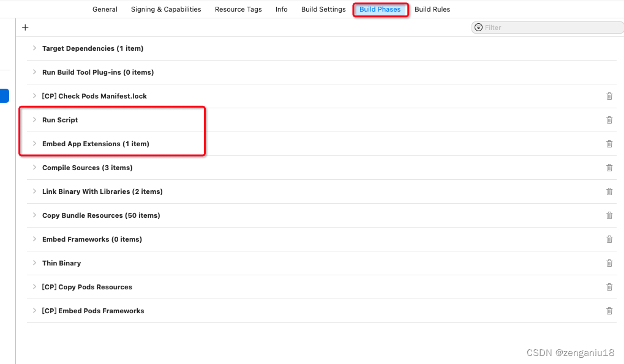Select Embed App Extensions (1 item) label
Screen dimensions: 624x364
point(96,144)
